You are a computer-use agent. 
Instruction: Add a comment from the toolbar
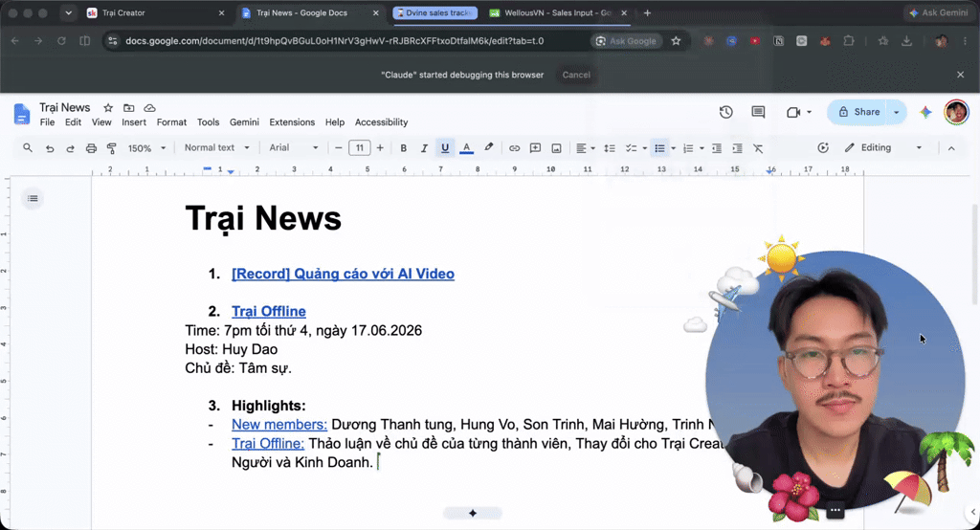click(535, 148)
